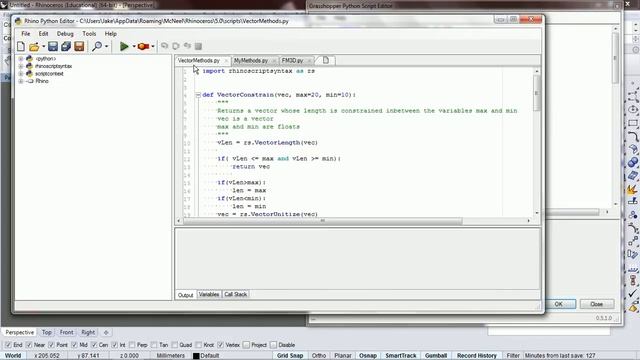The width and height of the screenshot is (640, 360).
Task: Expand the Rhino tree node
Action: (x=21, y=81)
